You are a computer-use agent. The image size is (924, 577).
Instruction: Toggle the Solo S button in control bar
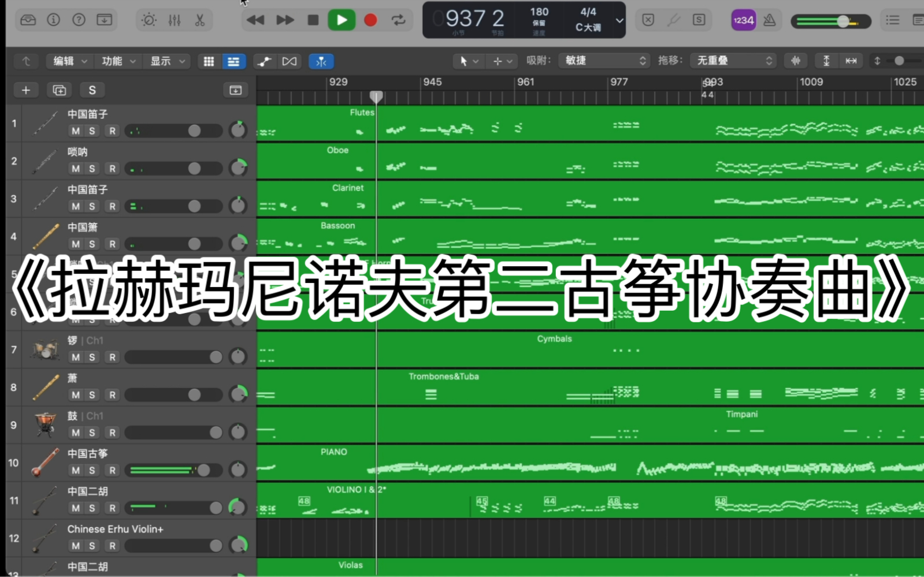tap(699, 20)
